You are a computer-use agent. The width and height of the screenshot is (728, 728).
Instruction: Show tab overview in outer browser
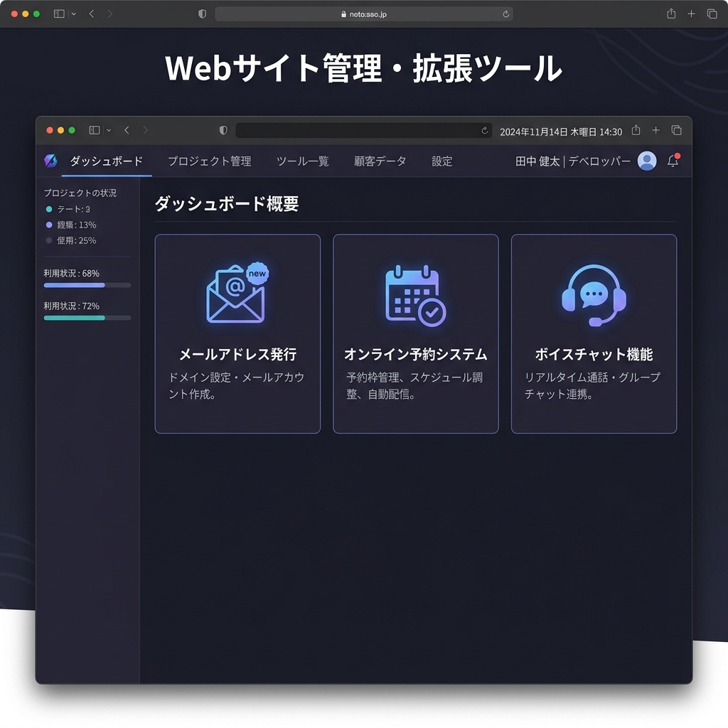(712, 14)
